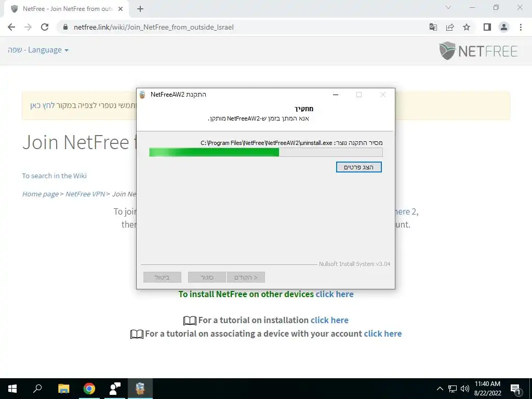Viewport: 532px width, 399px height.
Task: Switch to Chrome in the taskbar
Action: [x=89, y=389]
